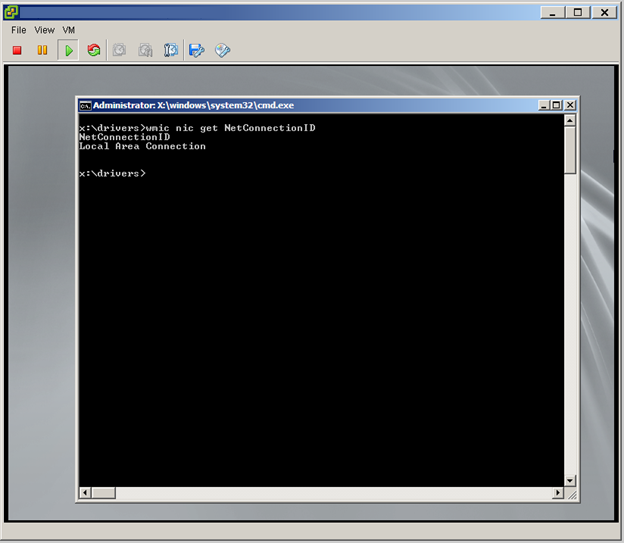This screenshot has width=624, height=543.
Task: Click the cmd horizontal scrollbar left arrow
Action: click(x=85, y=493)
